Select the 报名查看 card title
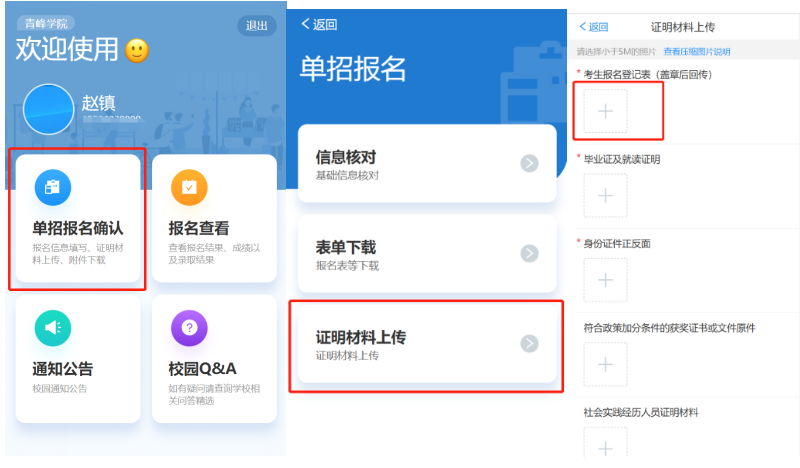 (199, 228)
